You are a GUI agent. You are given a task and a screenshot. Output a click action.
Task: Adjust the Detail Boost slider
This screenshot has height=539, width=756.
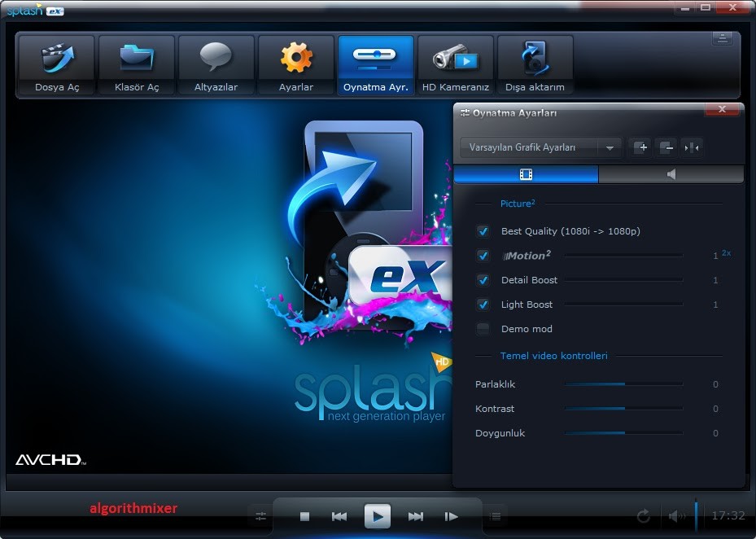623,280
